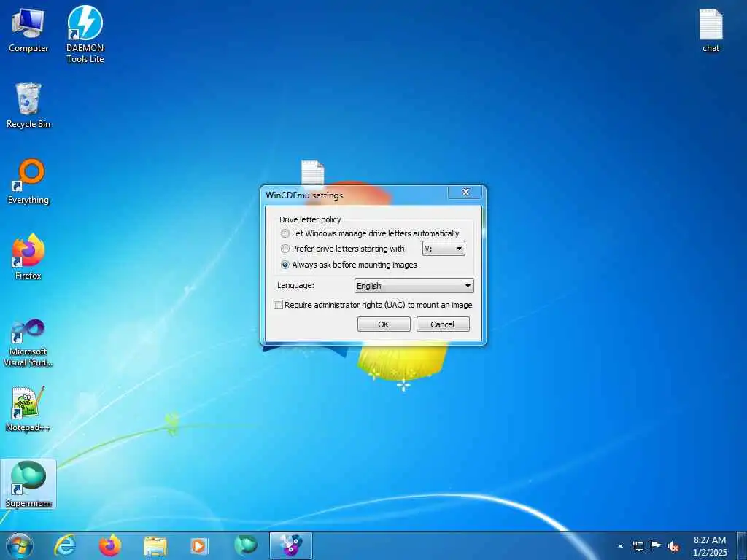Activate the WinCDEmu taskbar button
The height and width of the screenshot is (560, 747).
click(x=291, y=545)
